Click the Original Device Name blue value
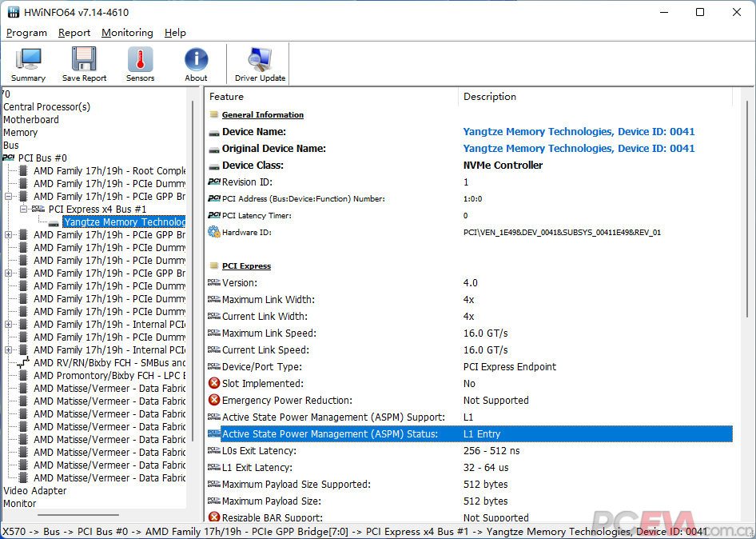 click(x=579, y=148)
